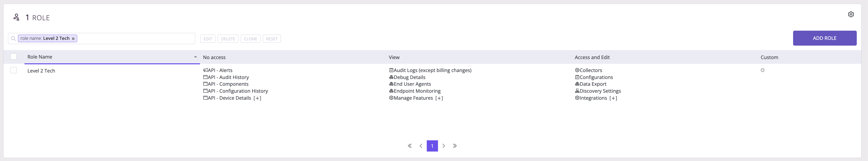Click the API - Configuration History text
Viewport: 868px width, 161px height.
[238, 91]
